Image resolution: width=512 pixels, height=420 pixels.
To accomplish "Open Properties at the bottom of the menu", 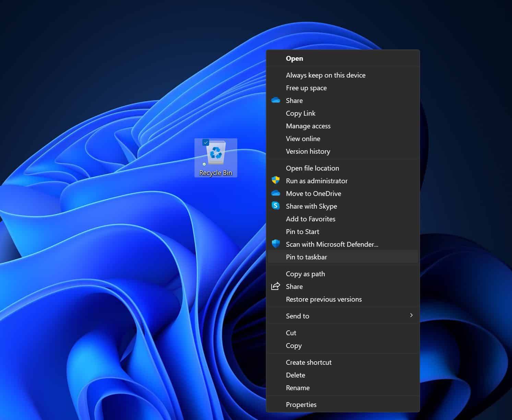I will point(301,404).
